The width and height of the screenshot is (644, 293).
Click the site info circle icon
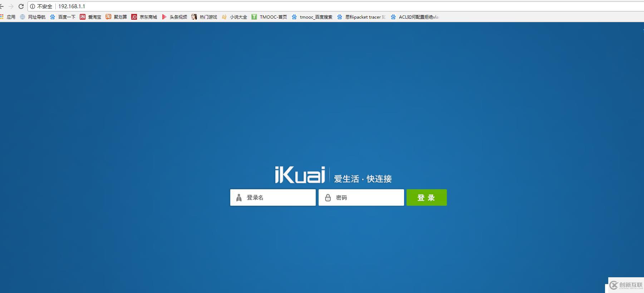point(33,6)
